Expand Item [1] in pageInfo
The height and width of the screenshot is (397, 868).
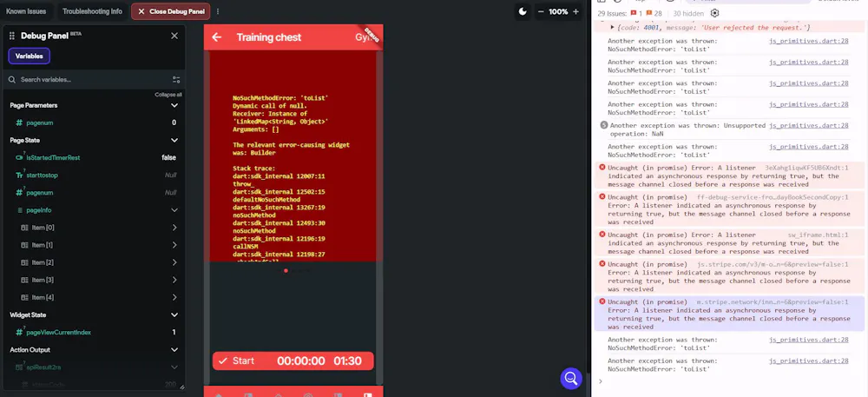(174, 245)
